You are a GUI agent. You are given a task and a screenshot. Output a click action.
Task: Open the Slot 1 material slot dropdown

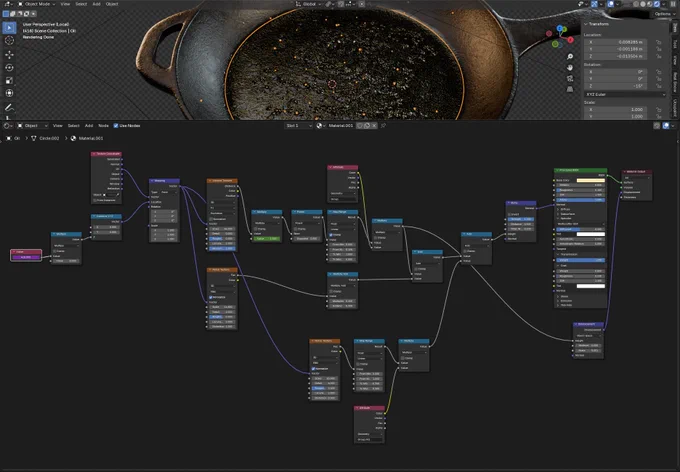pyautogui.click(x=298, y=125)
